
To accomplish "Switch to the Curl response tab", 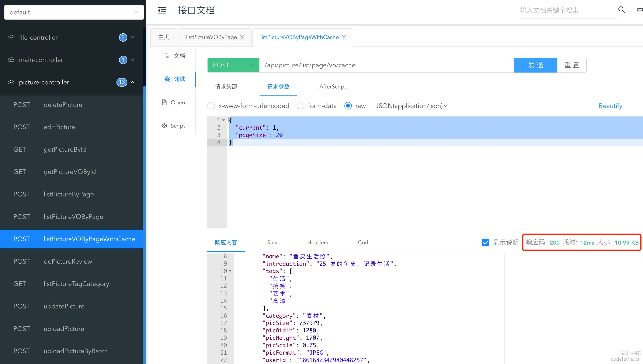I will tap(363, 242).
